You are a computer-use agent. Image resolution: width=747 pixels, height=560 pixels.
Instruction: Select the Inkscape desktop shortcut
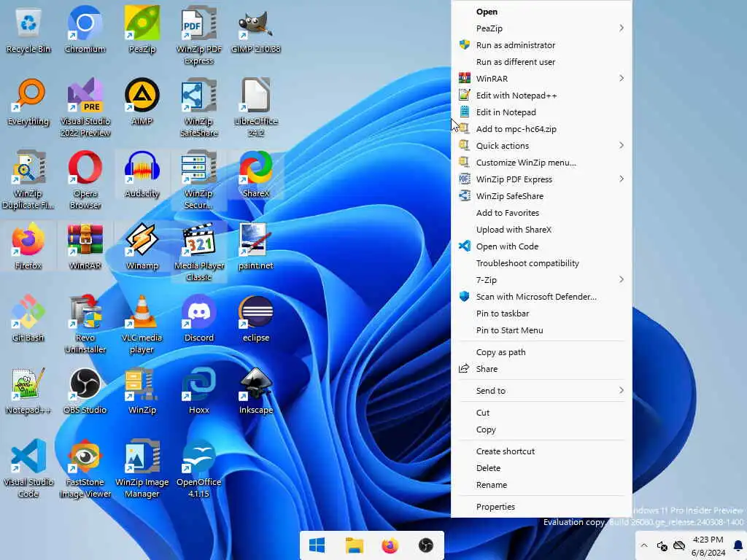click(256, 391)
